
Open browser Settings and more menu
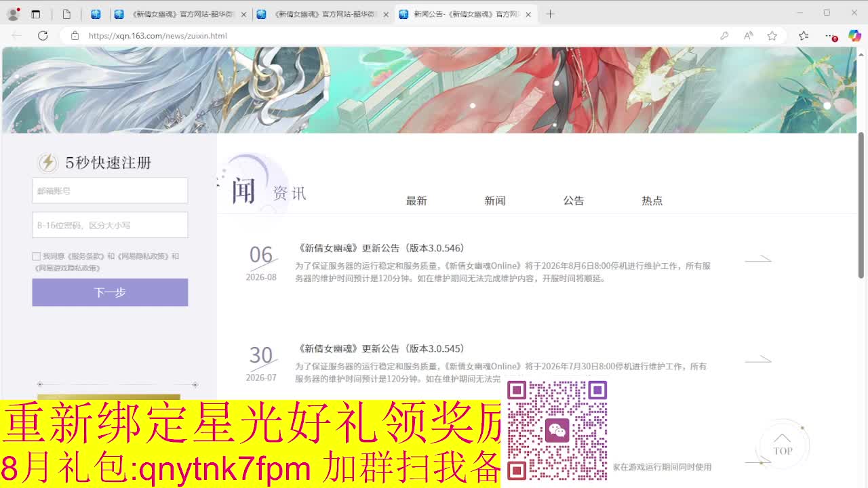pyautogui.click(x=829, y=36)
